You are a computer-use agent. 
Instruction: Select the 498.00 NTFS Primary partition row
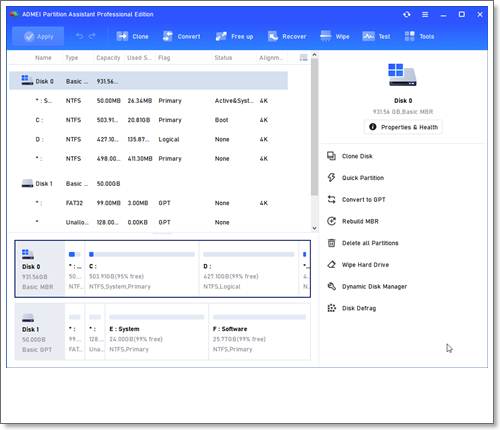149,159
